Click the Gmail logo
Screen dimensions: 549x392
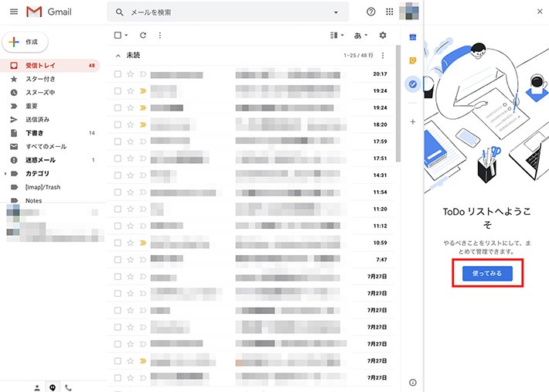pos(49,12)
